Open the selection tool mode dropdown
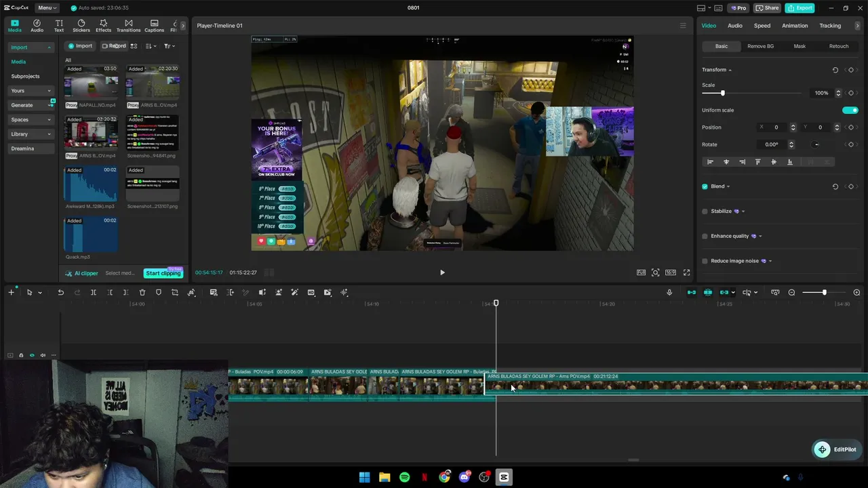Image resolution: width=868 pixels, height=488 pixels. (39, 293)
